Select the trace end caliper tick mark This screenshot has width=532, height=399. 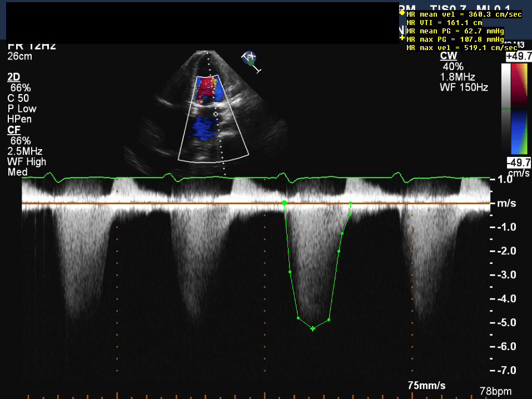point(351,204)
